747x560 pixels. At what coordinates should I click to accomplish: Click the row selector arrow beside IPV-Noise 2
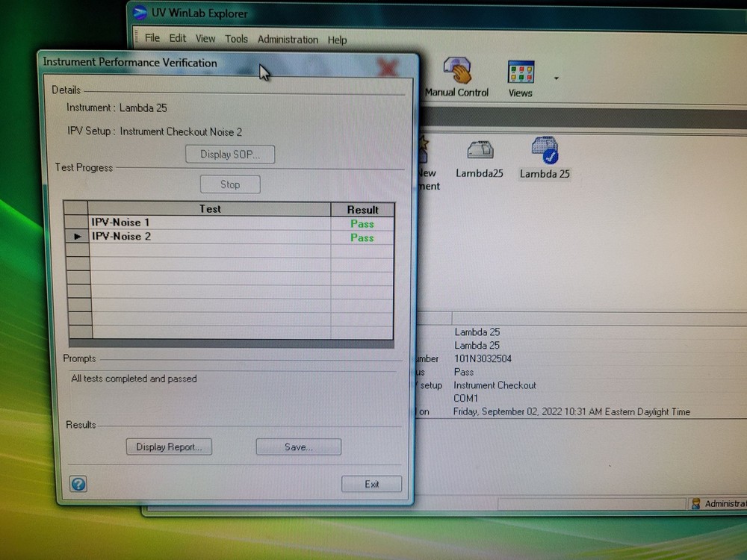click(77, 236)
